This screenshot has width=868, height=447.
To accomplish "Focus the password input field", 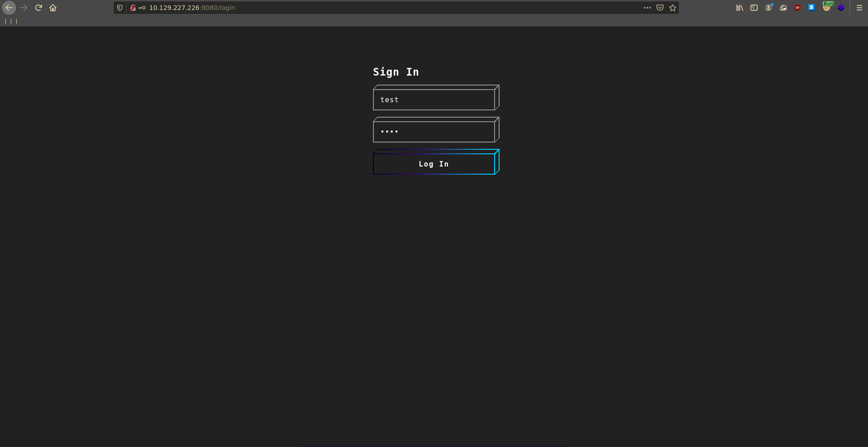I will [x=434, y=132].
